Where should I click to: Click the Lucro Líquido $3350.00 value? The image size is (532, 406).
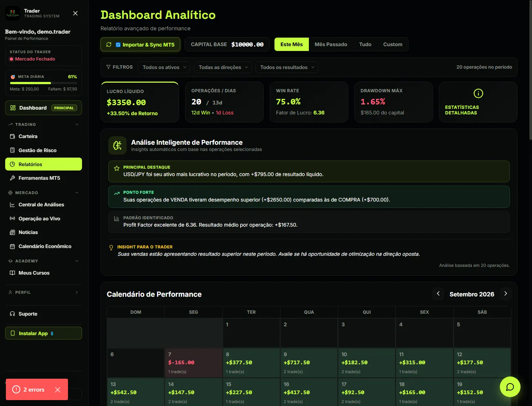tap(126, 103)
